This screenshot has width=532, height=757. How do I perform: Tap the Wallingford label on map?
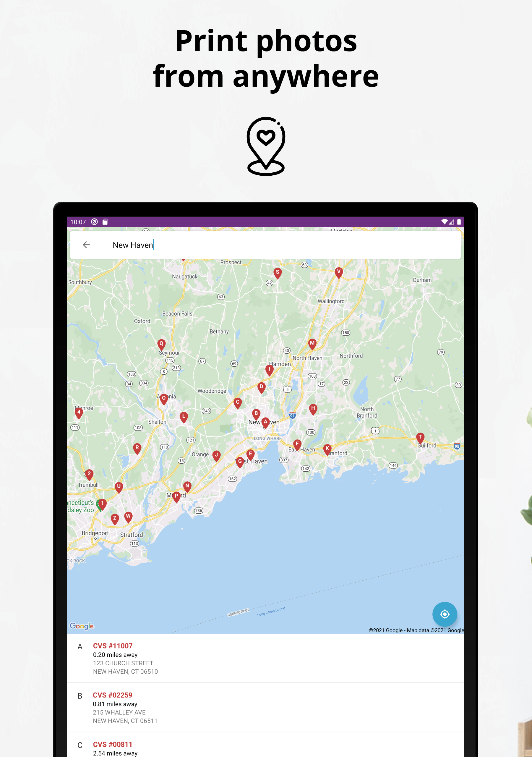[331, 301]
